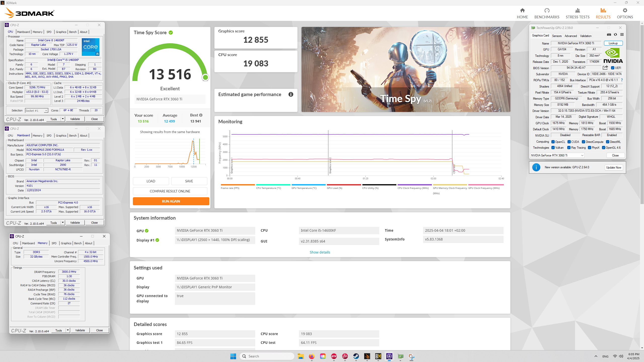Click the LOAD button

151,181
